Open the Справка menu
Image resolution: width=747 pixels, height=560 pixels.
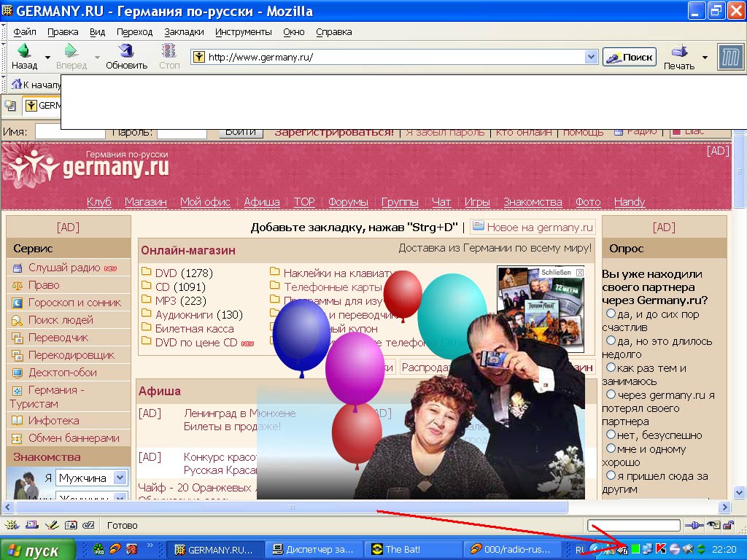coord(334,32)
